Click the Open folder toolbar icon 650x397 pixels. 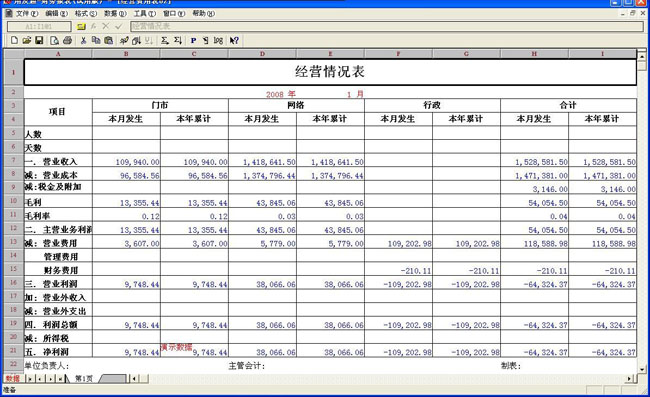coord(27,40)
